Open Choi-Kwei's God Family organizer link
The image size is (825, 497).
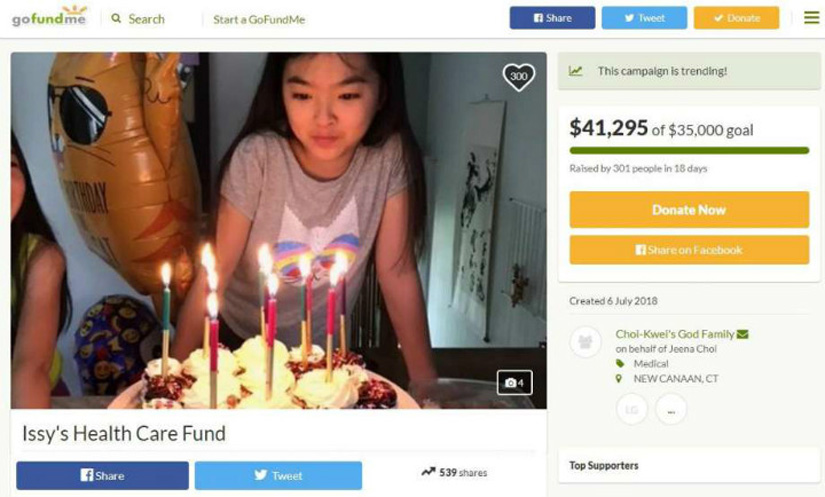tap(675, 334)
